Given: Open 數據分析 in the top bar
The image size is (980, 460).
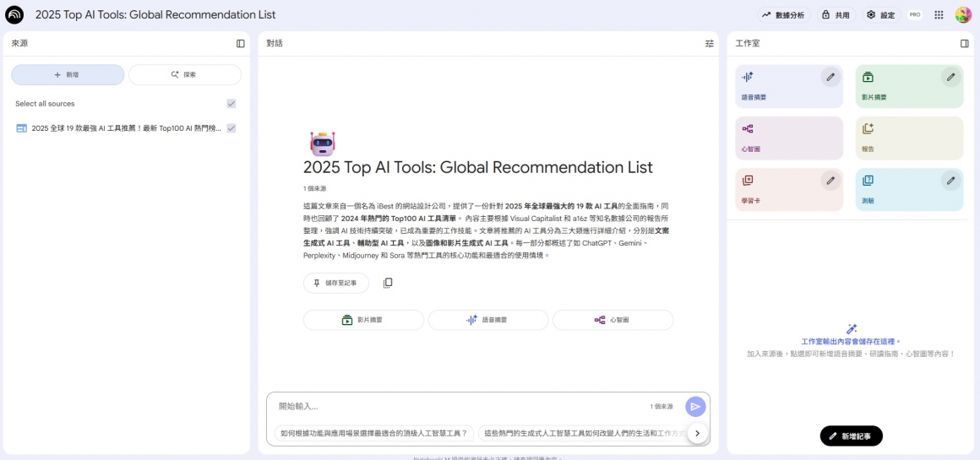Looking at the screenshot, I should 783,15.
